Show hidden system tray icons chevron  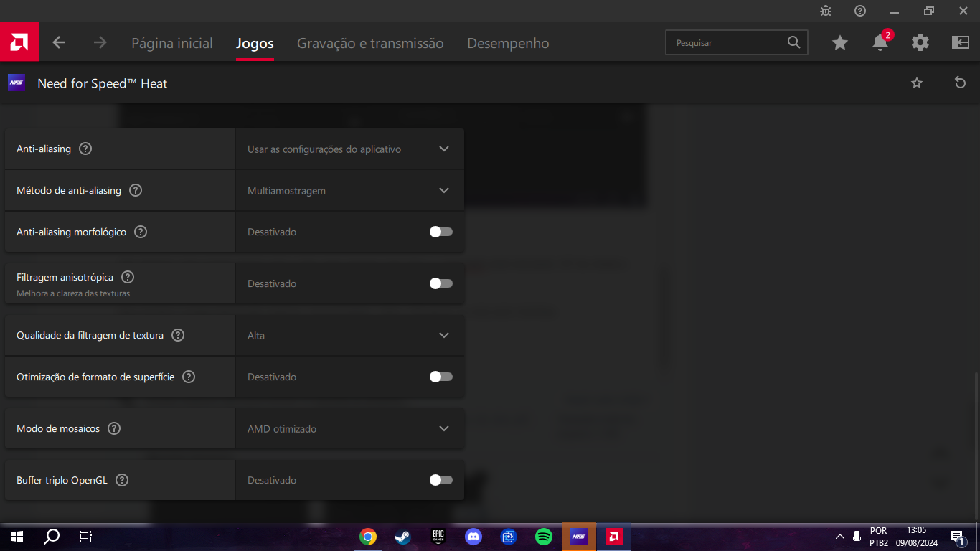coord(840,537)
